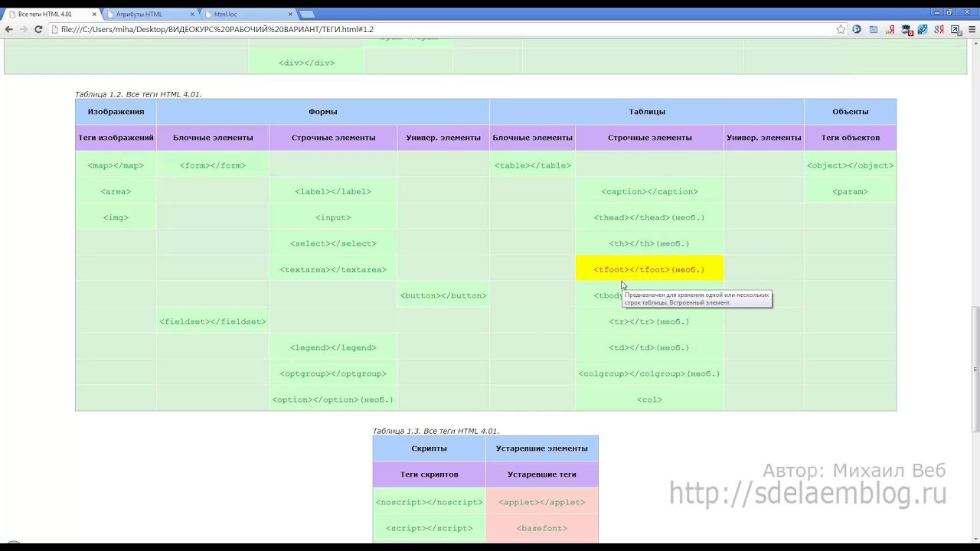Click the <basefont> cell

[541, 528]
